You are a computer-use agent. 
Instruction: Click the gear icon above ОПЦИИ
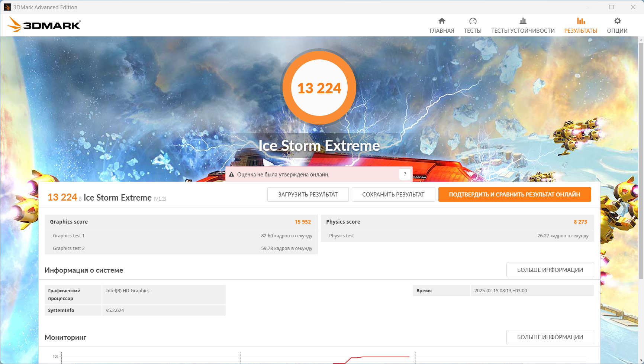(x=617, y=21)
